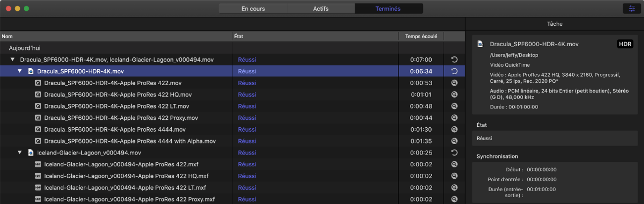Reveal Dracula Apple ProRes 422.mov in Finder

454,83
